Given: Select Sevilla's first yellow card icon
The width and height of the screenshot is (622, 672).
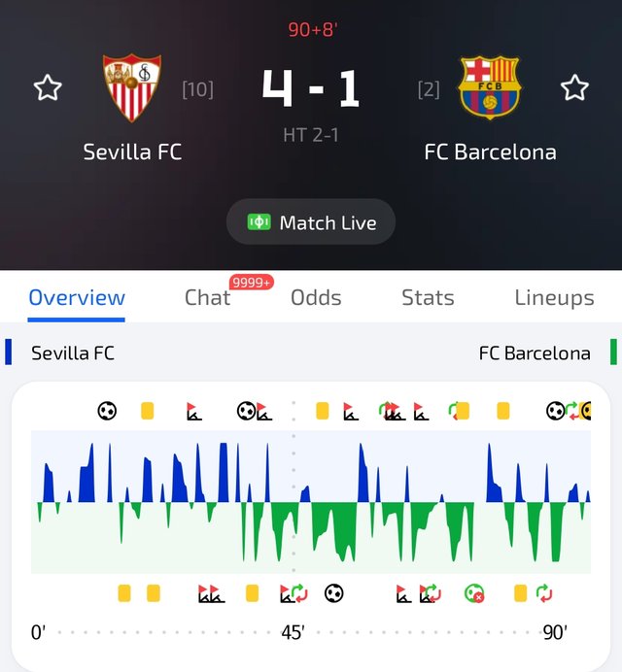Looking at the screenshot, I should click(x=148, y=411).
